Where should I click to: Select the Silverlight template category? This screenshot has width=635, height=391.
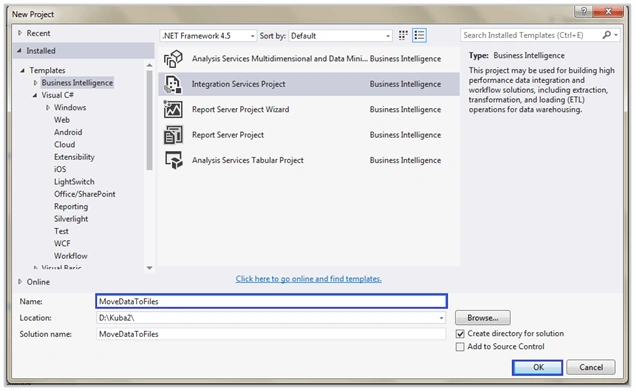click(71, 219)
